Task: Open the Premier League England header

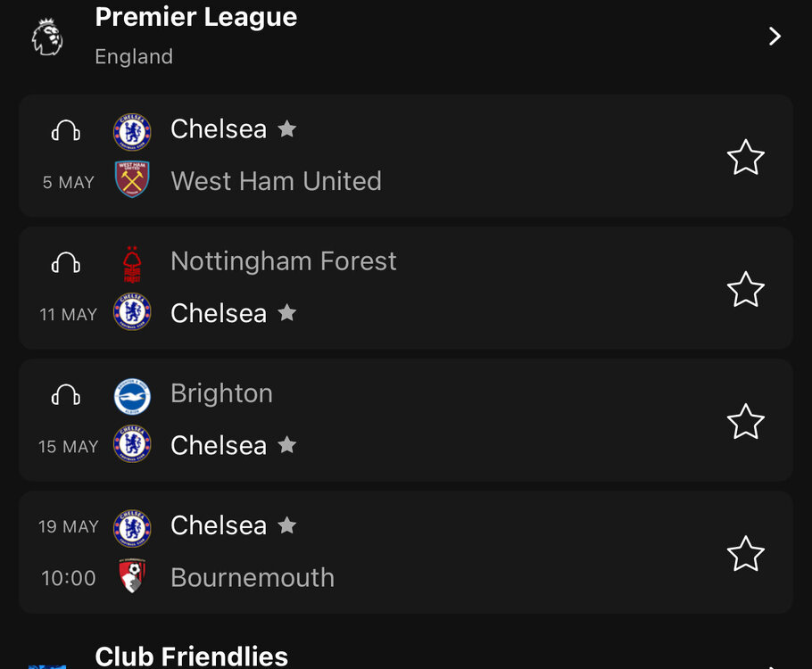Action: pyautogui.click(x=406, y=37)
